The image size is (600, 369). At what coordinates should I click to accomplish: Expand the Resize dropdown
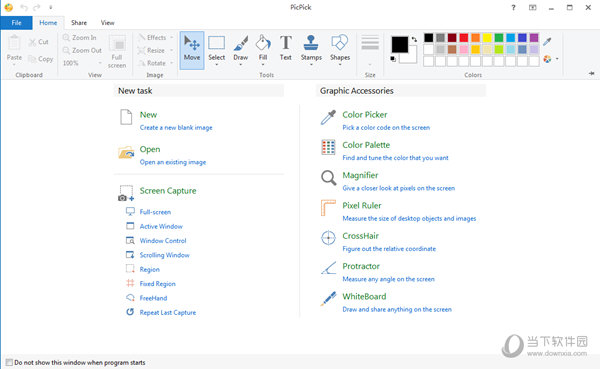tap(172, 50)
